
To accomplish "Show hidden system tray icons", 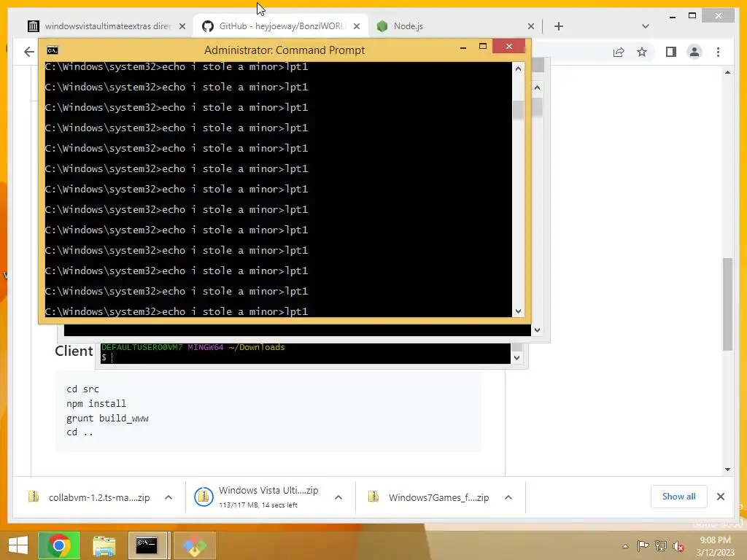I will [625, 546].
